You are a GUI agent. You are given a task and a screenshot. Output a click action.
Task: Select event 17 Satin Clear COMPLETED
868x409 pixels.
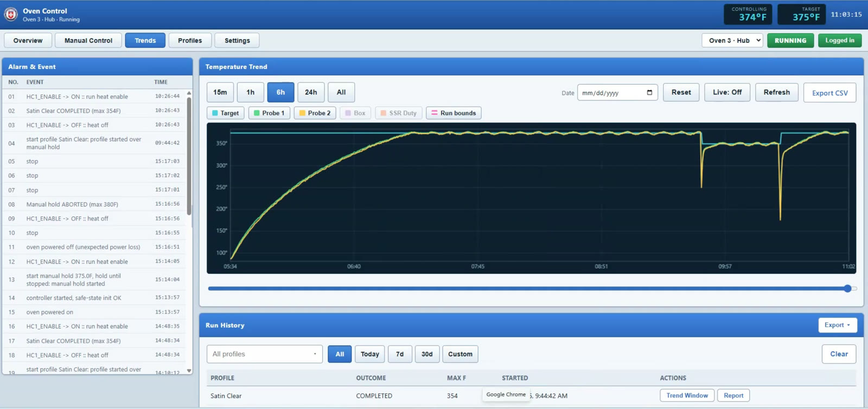tap(94, 341)
